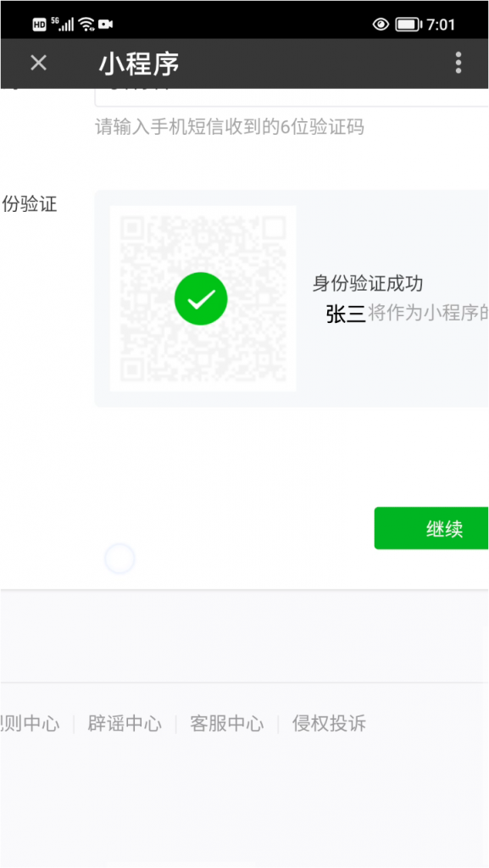Tap the faint circular touch indicator
This screenshot has height=868, width=489.
[119, 559]
